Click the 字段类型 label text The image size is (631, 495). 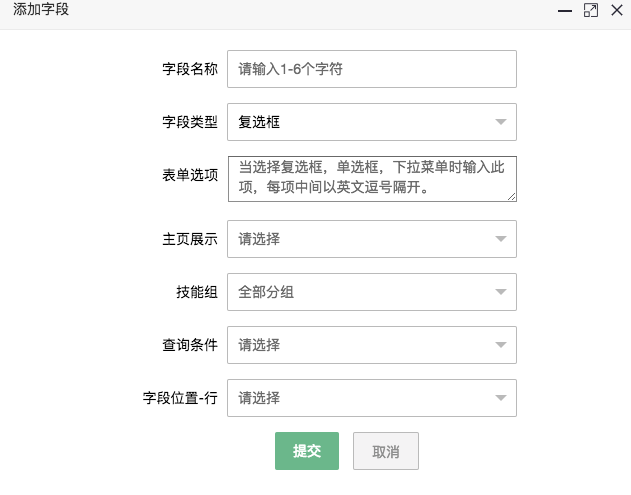[190, 122]
